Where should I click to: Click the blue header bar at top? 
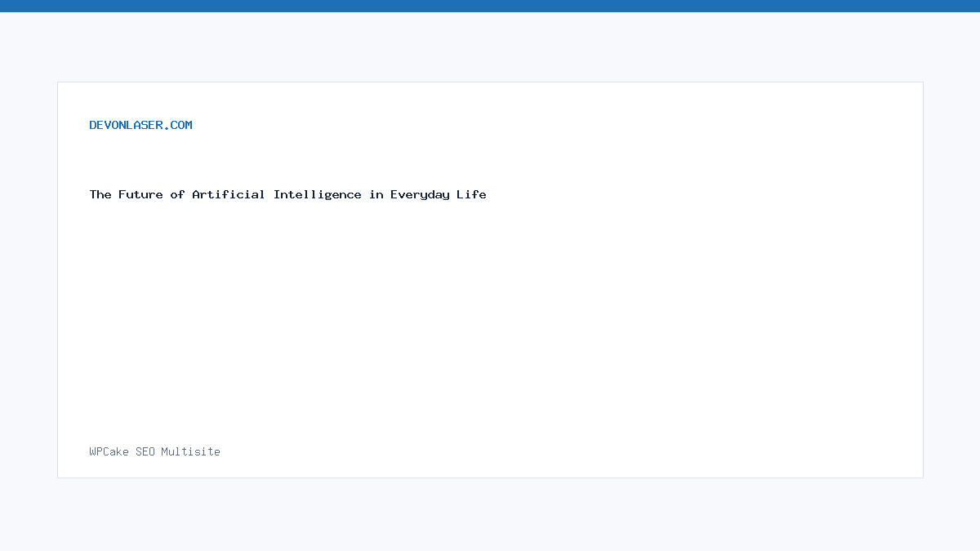pyautogui.click(x=490, y=6)
